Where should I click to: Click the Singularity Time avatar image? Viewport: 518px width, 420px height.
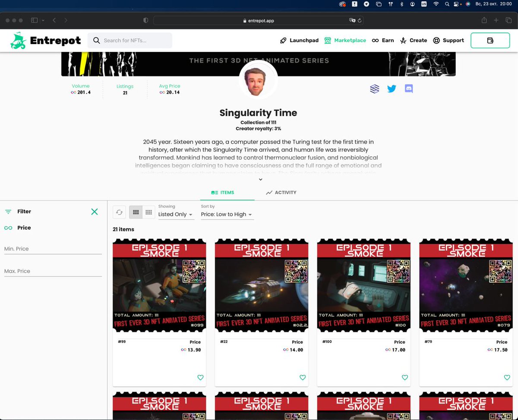[x=258, y=80]
